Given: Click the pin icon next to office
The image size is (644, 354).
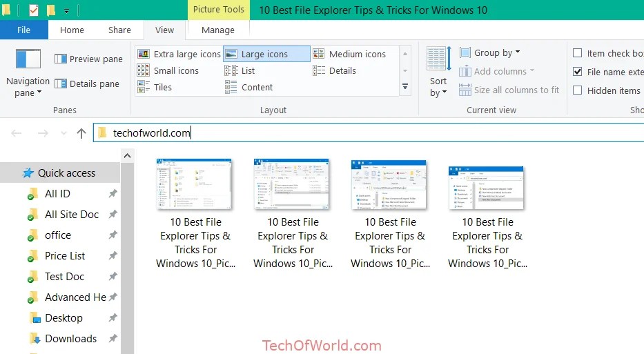Looking at the screenshot, I should [x=113, y=235].
